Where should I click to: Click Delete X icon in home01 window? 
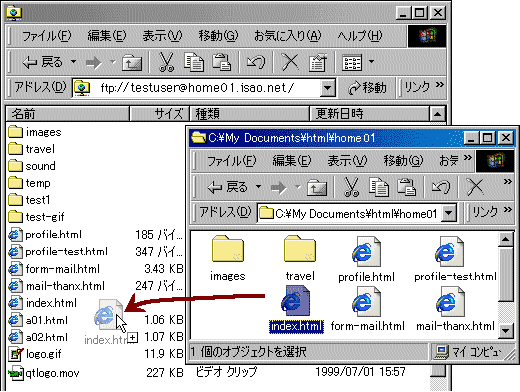(x=475, y=187)
